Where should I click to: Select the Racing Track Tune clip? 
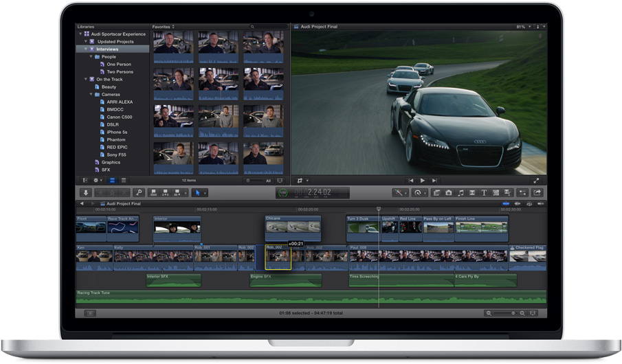coord(311,297)
